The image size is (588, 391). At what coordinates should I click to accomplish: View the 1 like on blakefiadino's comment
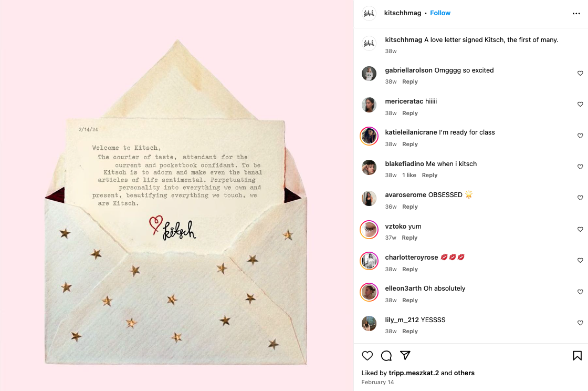(x=409, y=175)
